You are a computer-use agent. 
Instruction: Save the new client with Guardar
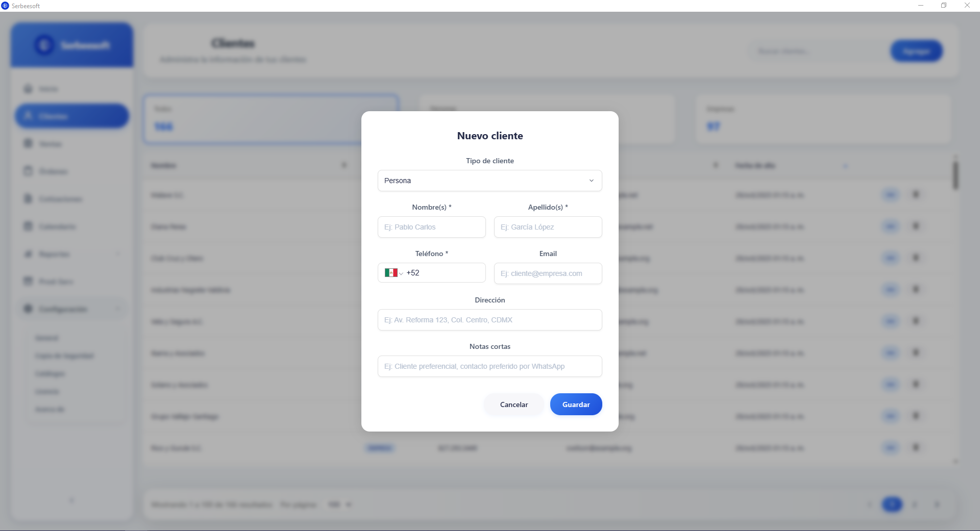[x=576, y=404]
